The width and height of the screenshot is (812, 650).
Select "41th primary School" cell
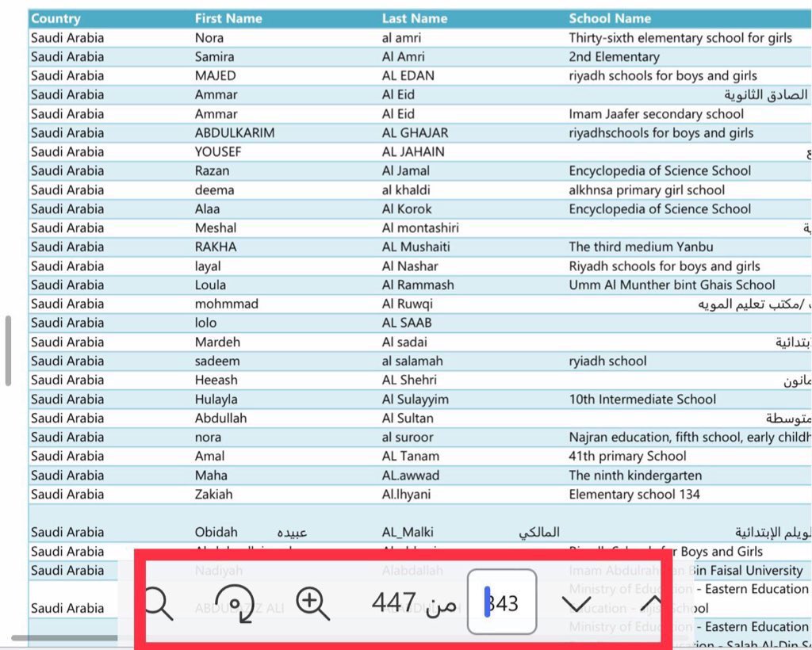click(627, 456)
